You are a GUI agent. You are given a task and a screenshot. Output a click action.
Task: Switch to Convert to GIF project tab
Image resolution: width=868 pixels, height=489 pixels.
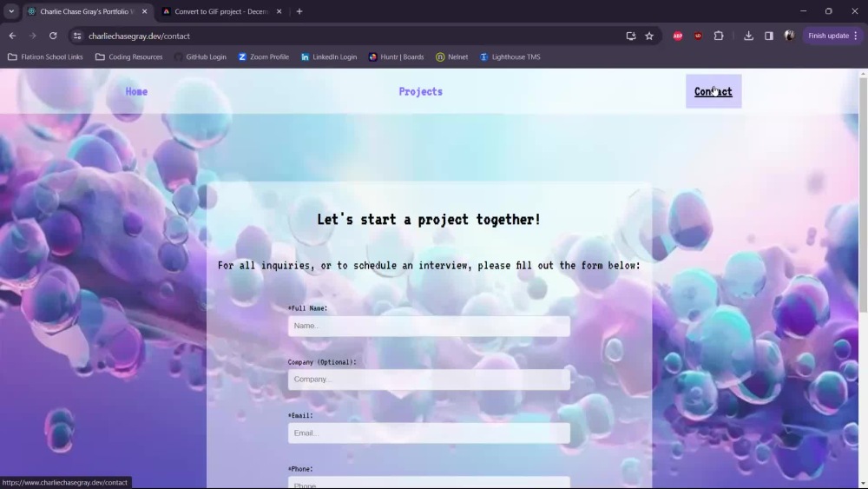coord(220,11)
